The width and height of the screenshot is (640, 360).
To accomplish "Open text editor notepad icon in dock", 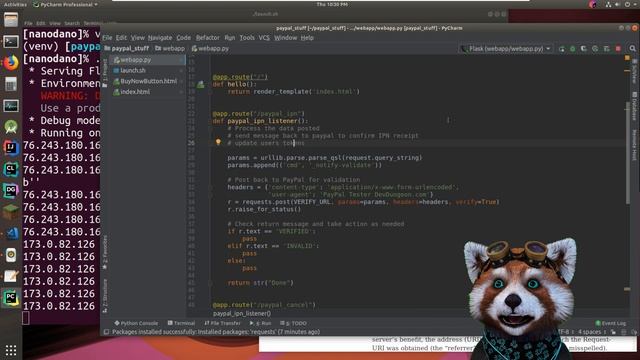I will click(x=11, y=276).
